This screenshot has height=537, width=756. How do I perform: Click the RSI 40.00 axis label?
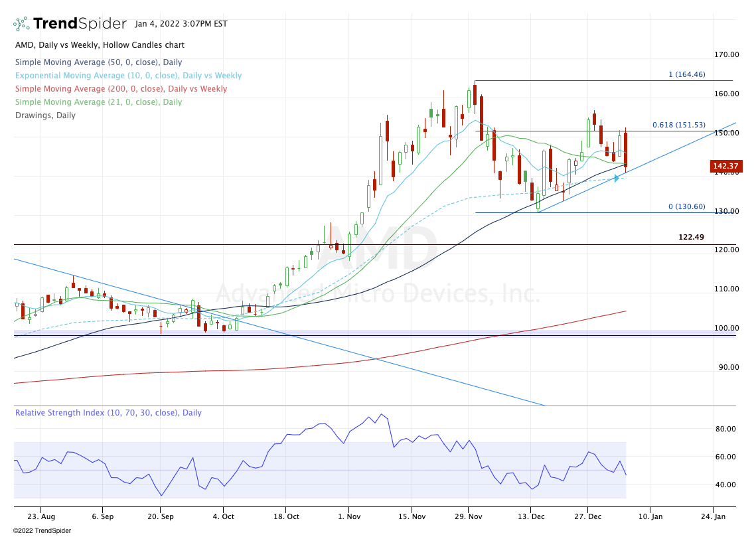click(x=725, y=485)
